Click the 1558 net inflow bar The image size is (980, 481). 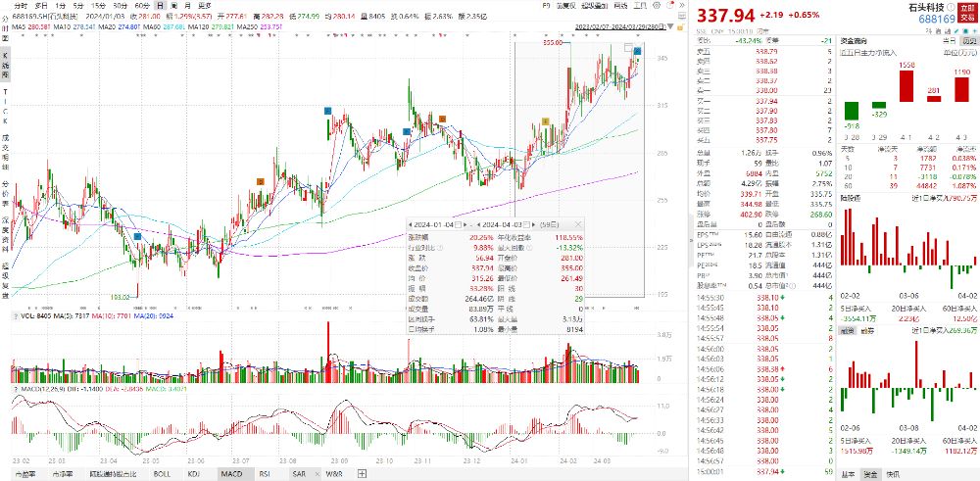[906, 86]
